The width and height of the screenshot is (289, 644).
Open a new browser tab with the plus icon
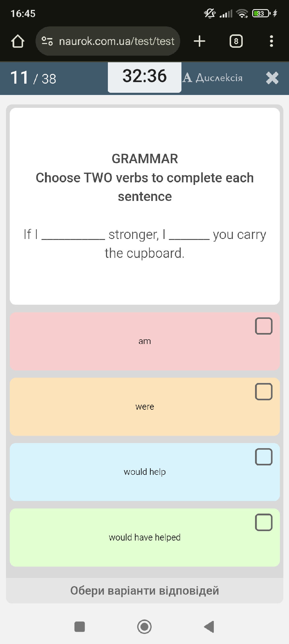[x=200, y=41]
